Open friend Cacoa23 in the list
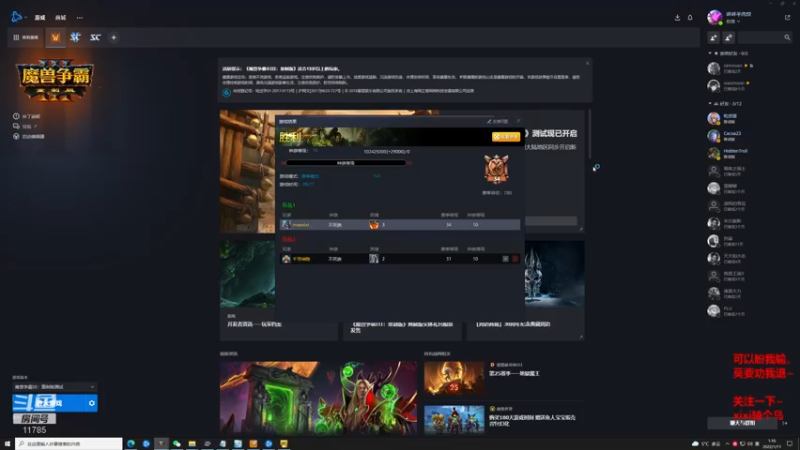 (x=749, y=135)
